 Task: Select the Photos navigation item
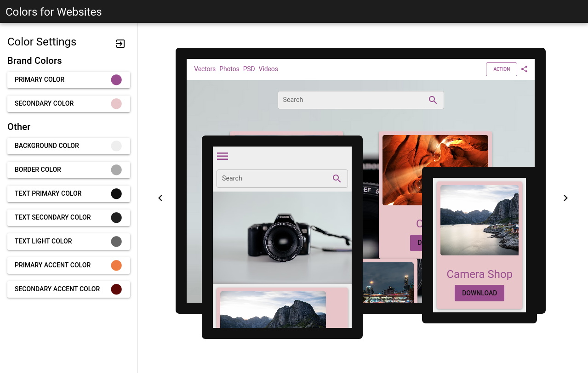pyautogui.click(x=229, y=69)
